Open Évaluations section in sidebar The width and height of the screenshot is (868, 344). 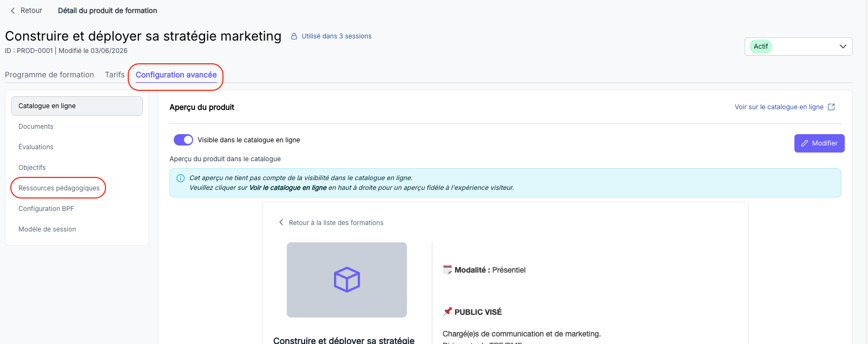tap(77, 147)
